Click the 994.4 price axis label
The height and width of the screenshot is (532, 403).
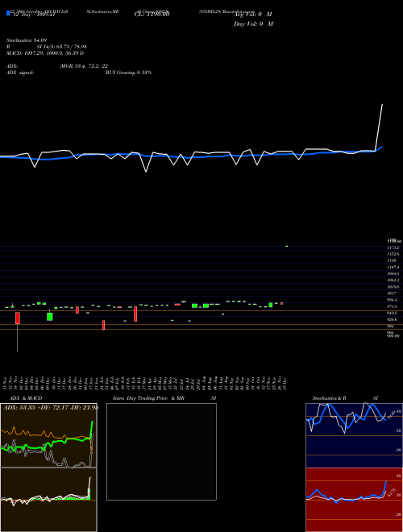pos(393,300)
